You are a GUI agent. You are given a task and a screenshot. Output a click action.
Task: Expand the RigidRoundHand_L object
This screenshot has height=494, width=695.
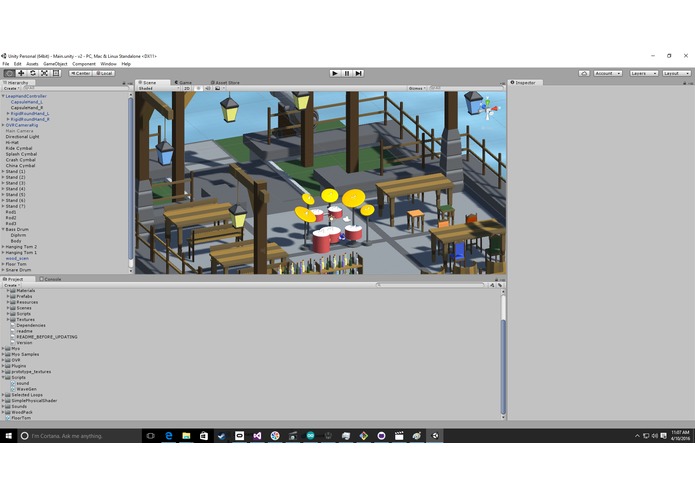(8, 113)
